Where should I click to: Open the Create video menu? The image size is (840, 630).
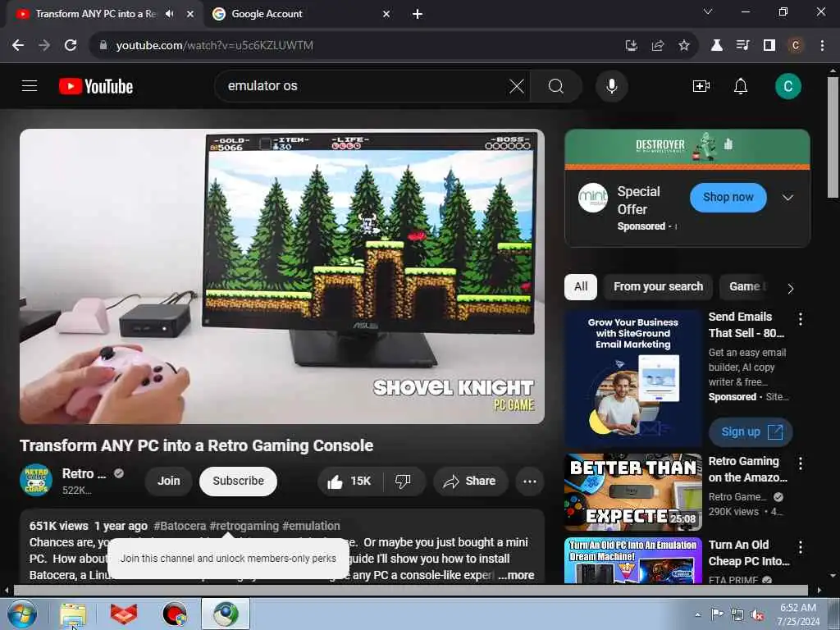(x=701, y=86)
